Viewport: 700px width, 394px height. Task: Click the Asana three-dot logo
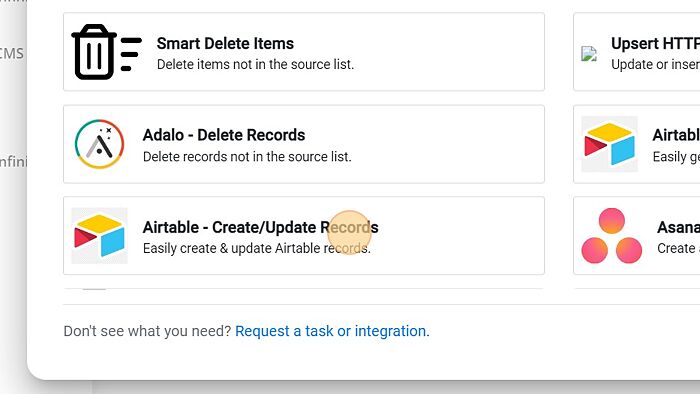point(612,236)
